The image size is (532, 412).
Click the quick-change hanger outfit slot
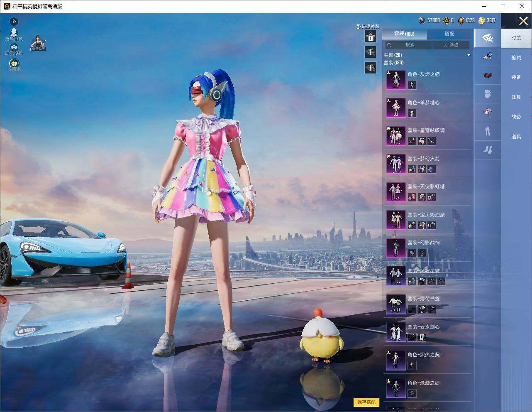pyautogui.click(x=371, y=37)
